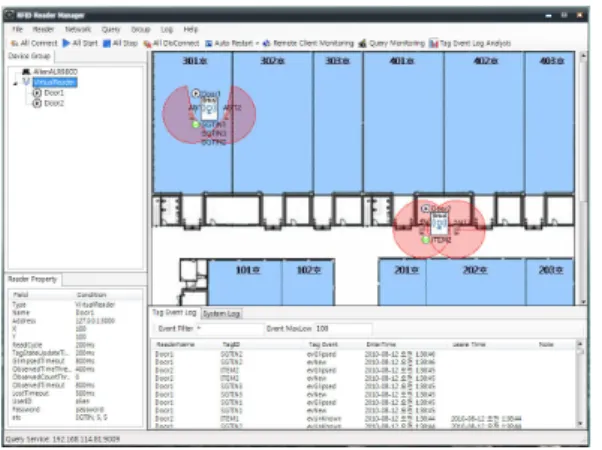This screenshot has height=450, width=602.
Task: Start all readers with All Start
Action: pyautogui.click(x=80, y=43)
